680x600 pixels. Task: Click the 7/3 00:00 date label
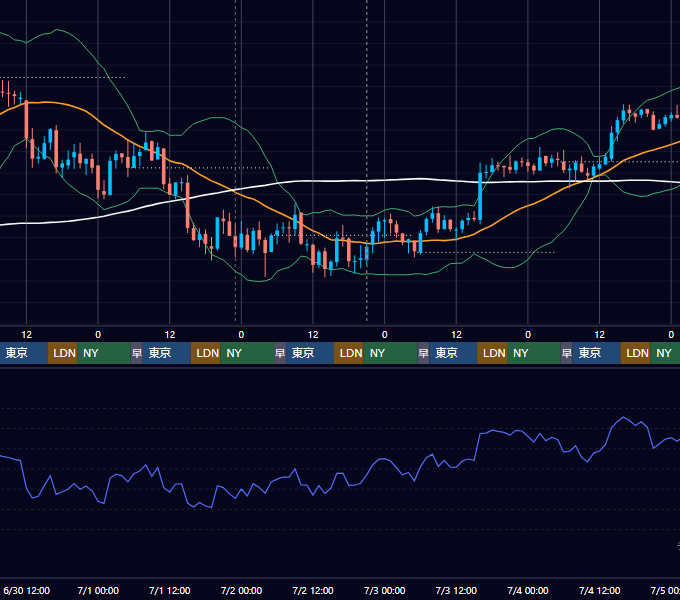coord(385,590)
